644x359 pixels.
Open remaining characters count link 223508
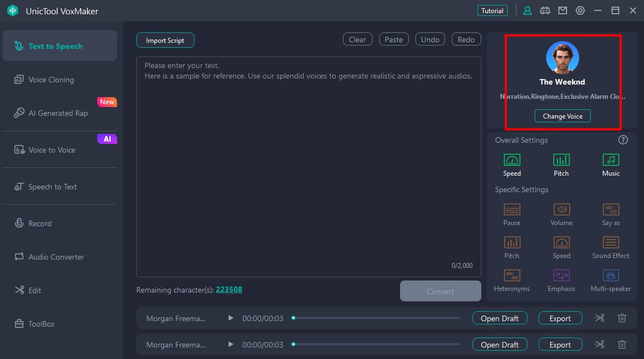229,290
